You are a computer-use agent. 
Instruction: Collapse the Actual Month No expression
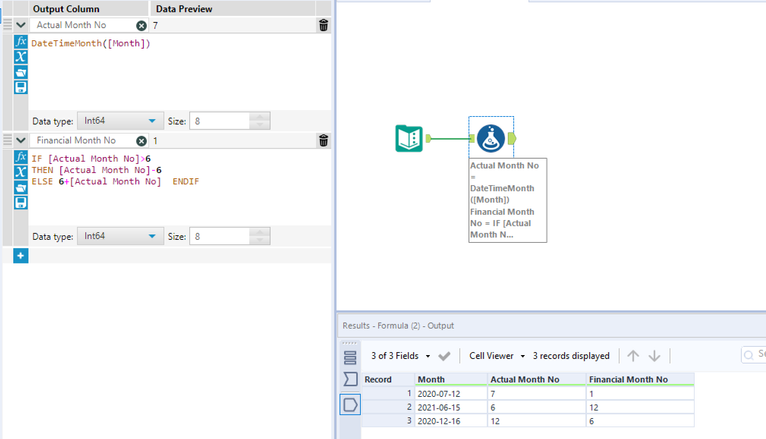coord(21,25)
